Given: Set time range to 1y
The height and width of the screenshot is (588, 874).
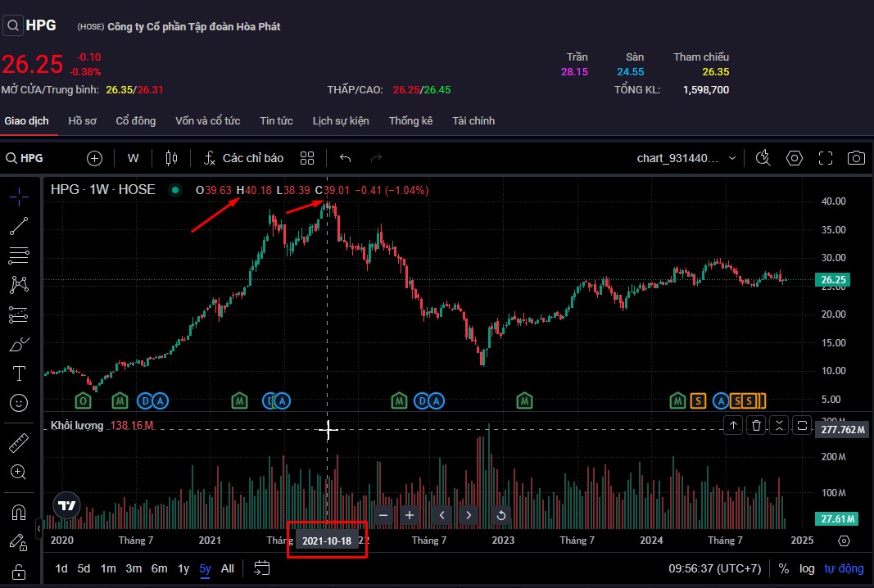Looking at the screenshot, I should click(183, 568).
